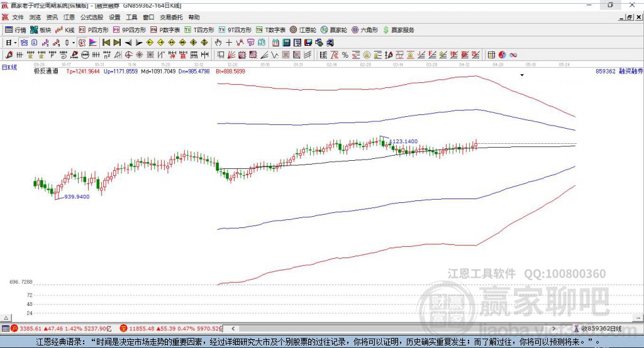Click the yin-yang icon in drawing toolbar

(502, 55)
